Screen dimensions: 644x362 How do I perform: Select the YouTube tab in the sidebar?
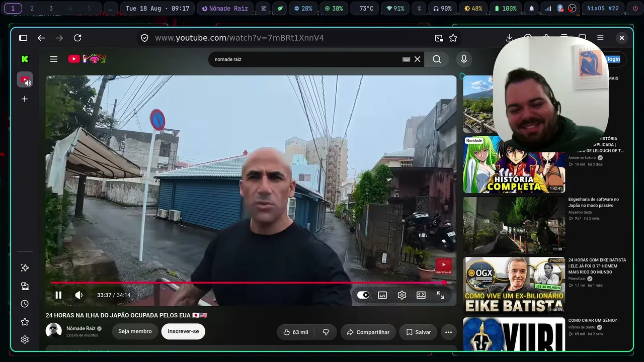tap(25, 80)
